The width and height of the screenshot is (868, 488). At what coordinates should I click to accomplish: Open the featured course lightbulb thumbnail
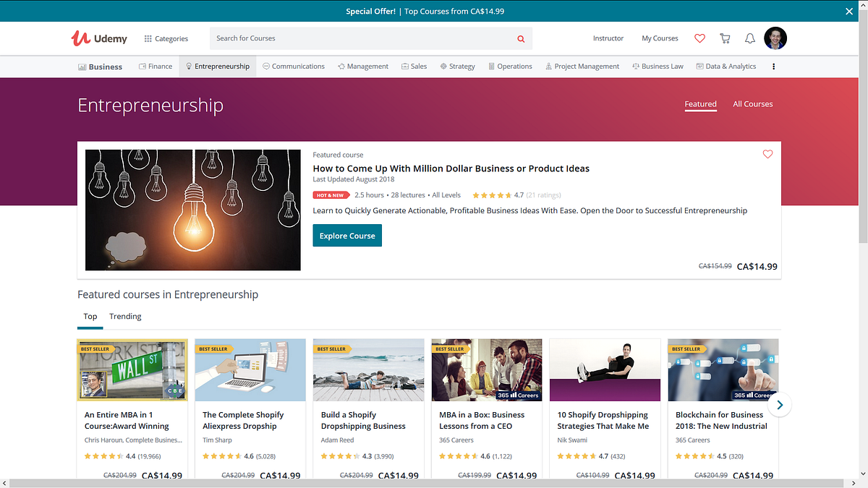(x=193, y=210)
